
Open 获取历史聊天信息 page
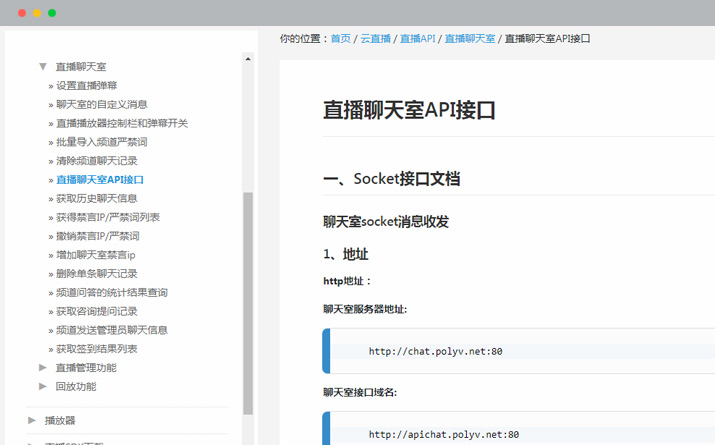coord(96,199)
